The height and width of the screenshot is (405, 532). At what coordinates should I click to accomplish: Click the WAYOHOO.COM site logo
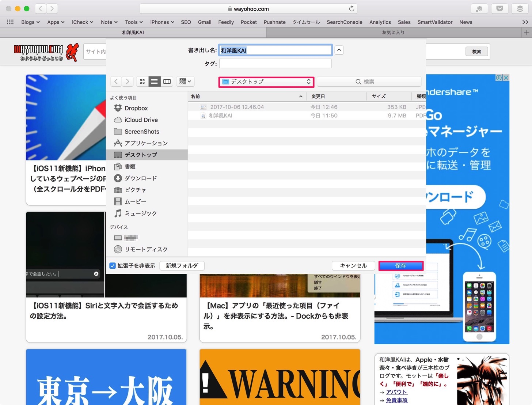pos(46,52)
